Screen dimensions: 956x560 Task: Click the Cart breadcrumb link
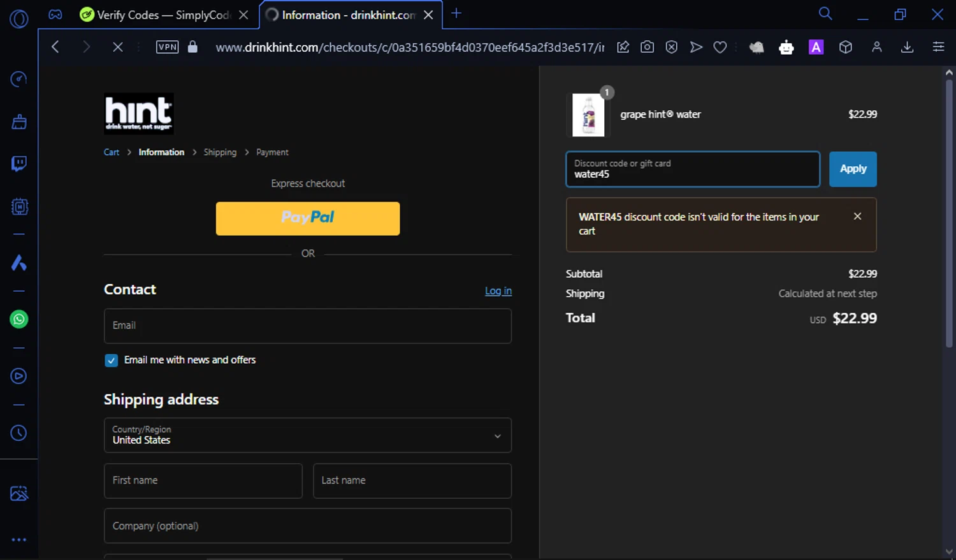[x=112, y=152]
